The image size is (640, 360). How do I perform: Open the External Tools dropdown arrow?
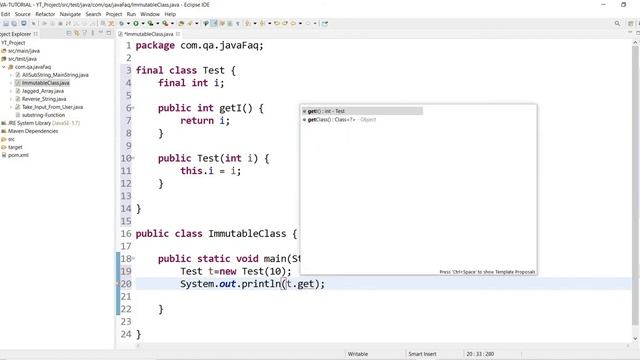tap(172, 23)
